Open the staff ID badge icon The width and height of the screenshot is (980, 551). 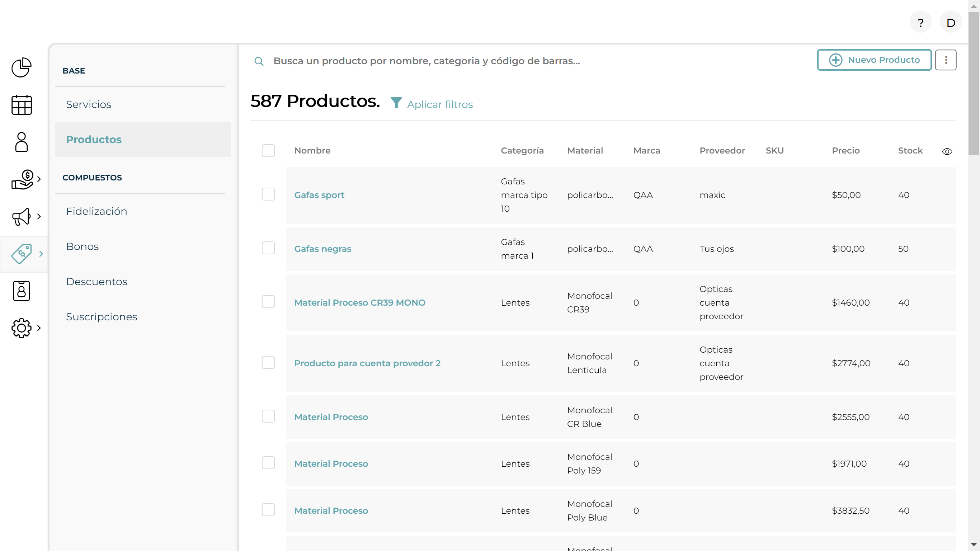[21, 291]
